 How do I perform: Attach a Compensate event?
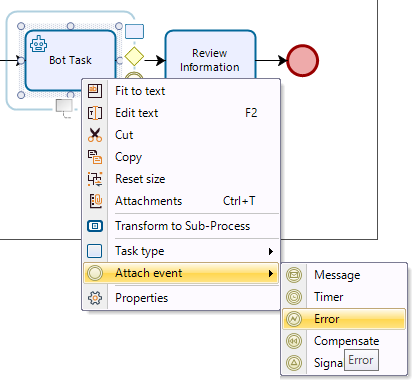pyautogui.click(x=344, y=341)
